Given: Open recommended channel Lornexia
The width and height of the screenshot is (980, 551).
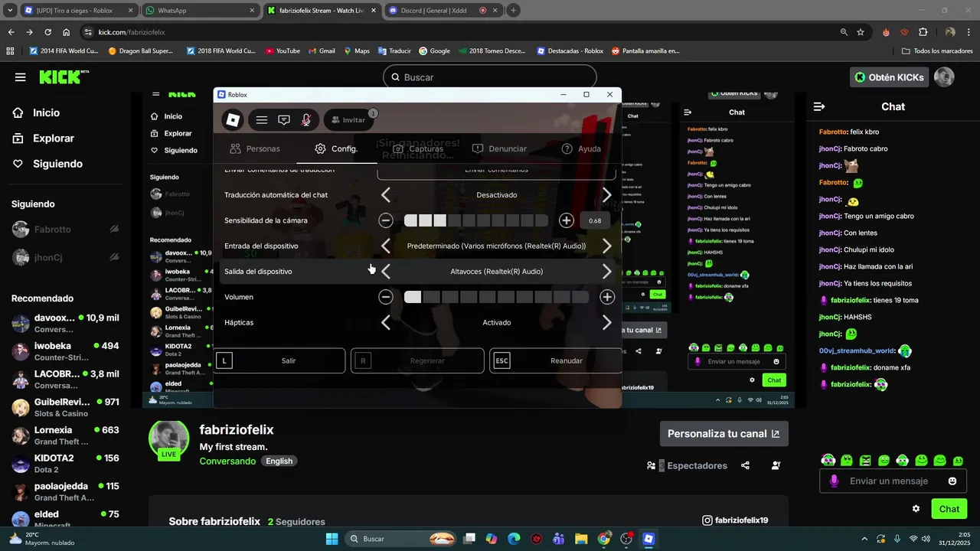Looking at the screenshot, I should click(x=65, y=435).
